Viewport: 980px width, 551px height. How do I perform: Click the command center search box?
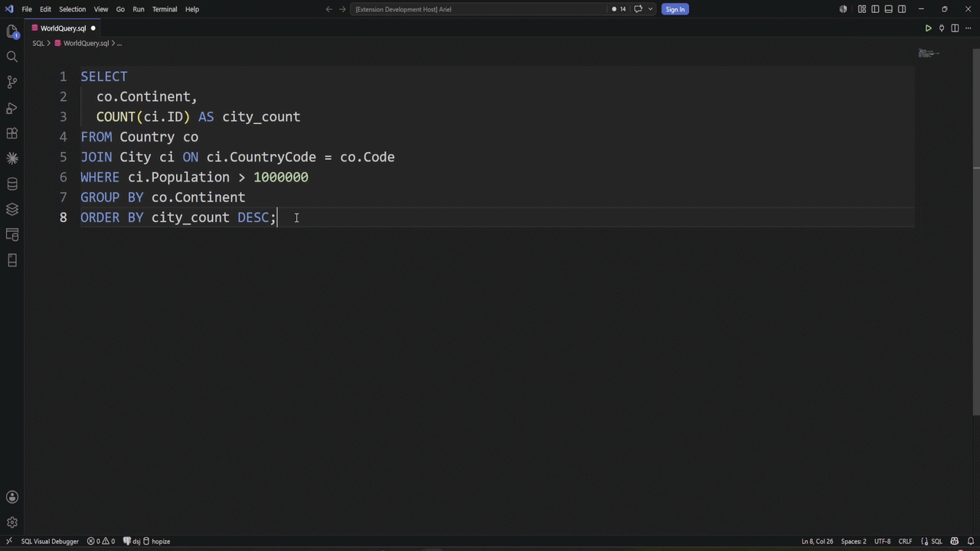(x=479, y=9)
